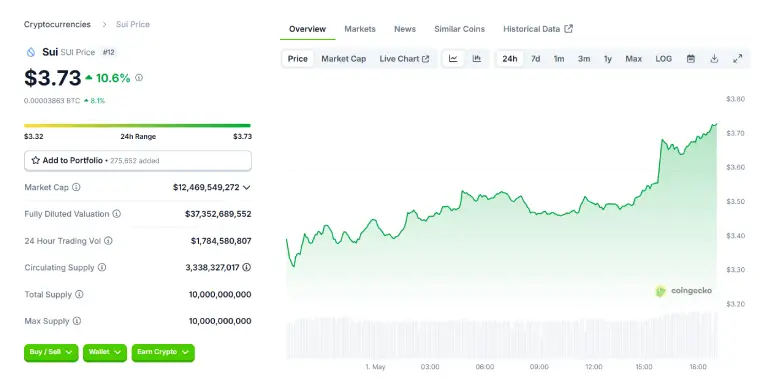Open the News tab
Screen dimensions: 783x388
tap(405, 29)
